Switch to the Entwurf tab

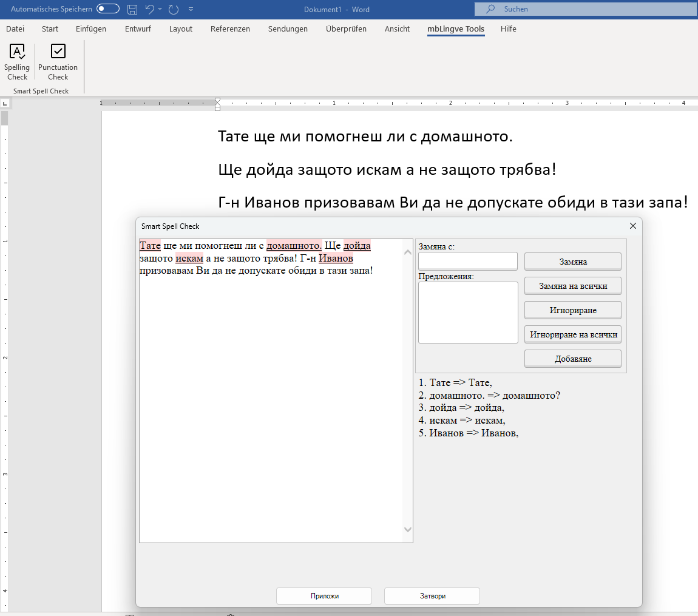[x=138, y=29]
